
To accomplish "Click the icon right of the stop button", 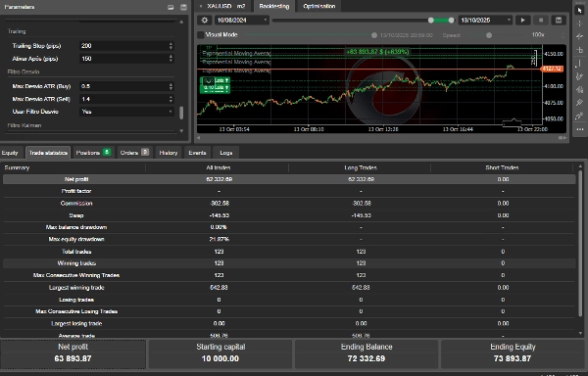I will pyautogui.click(x=559, y=21).
